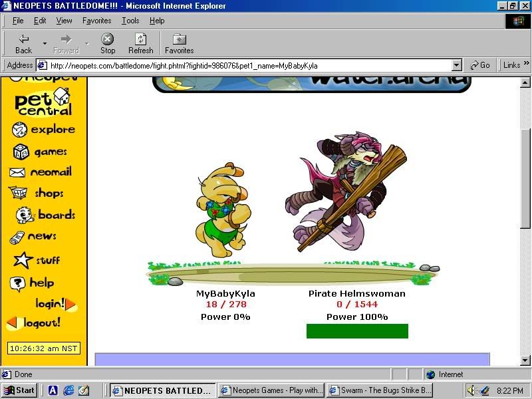Image resolution: width=532 pixels, height=399 pixels.
Task: Click the MyBabyKyla pet image
Action: (x=223, y=210)
